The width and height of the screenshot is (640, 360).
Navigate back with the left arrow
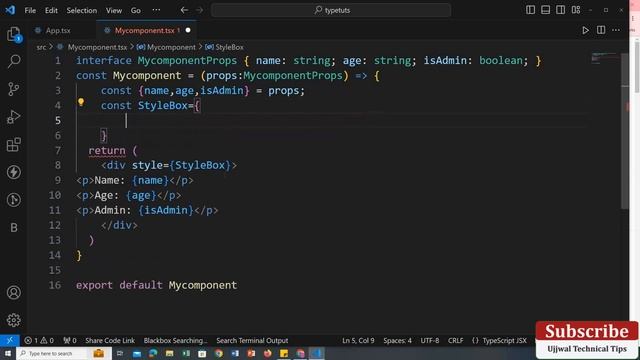184,10
